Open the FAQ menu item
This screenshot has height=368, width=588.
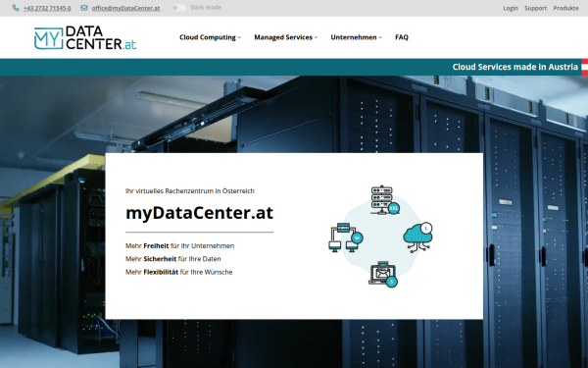pos(402,37)
